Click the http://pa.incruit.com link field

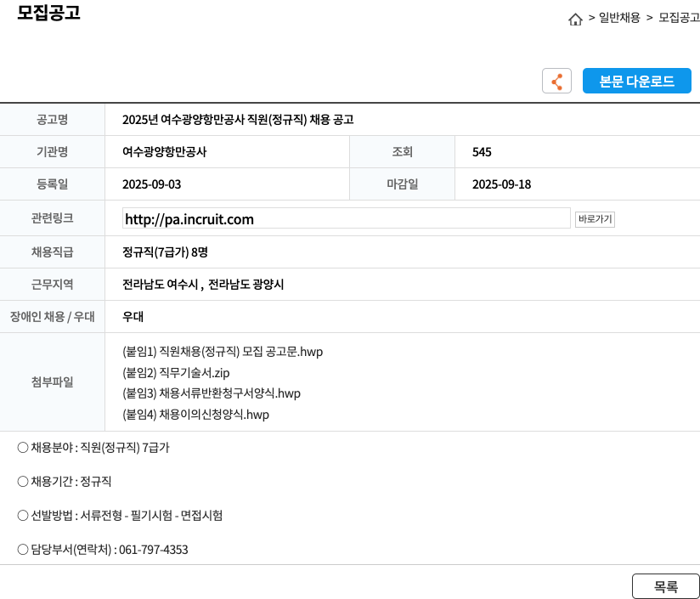346,218
